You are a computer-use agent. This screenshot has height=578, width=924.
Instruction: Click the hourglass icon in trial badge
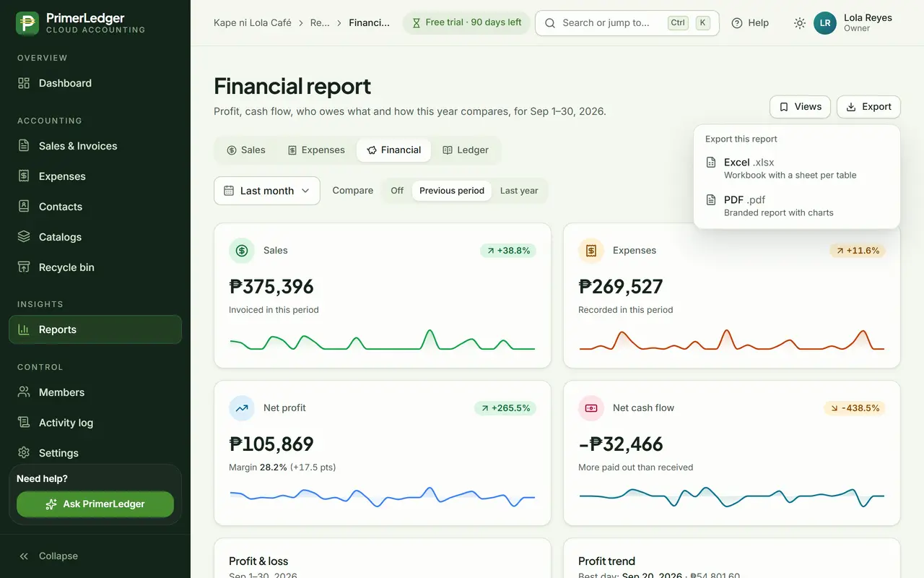point(417,23)
